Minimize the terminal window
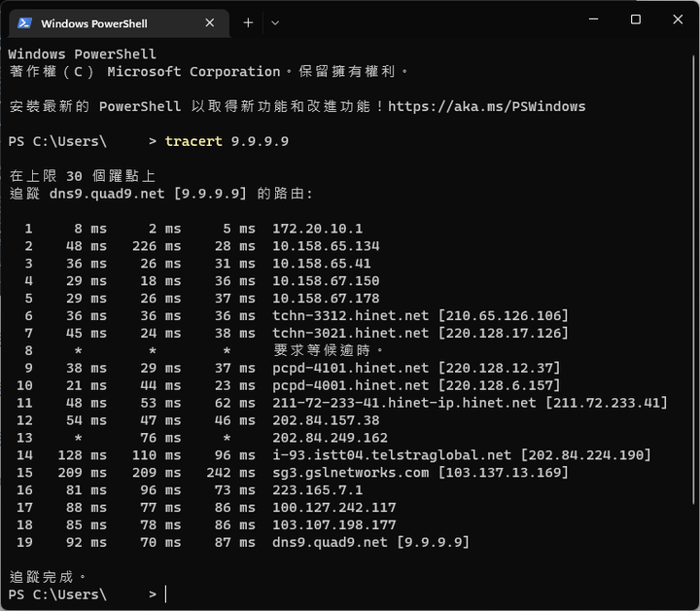The image size is (700, 611). (x=593, y=19)
